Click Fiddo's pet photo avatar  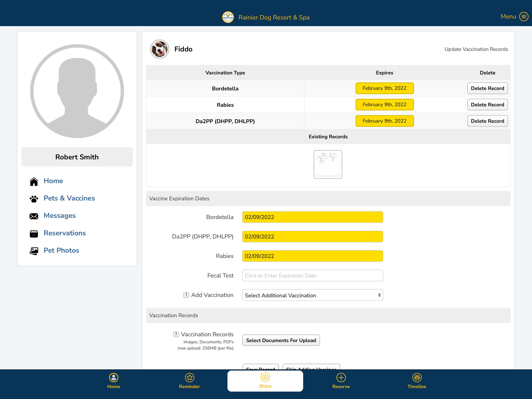pos(159,49)
